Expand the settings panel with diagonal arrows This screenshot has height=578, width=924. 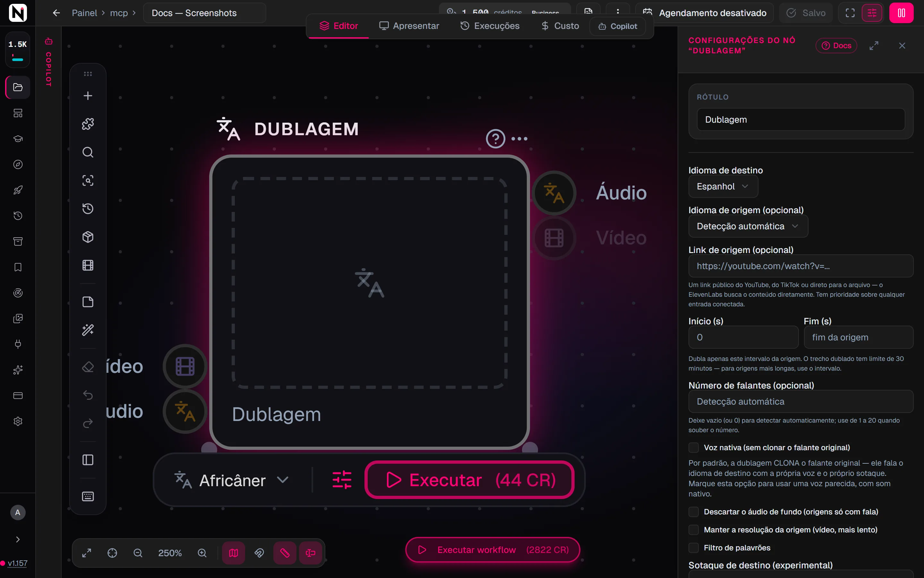pos(874,46)
